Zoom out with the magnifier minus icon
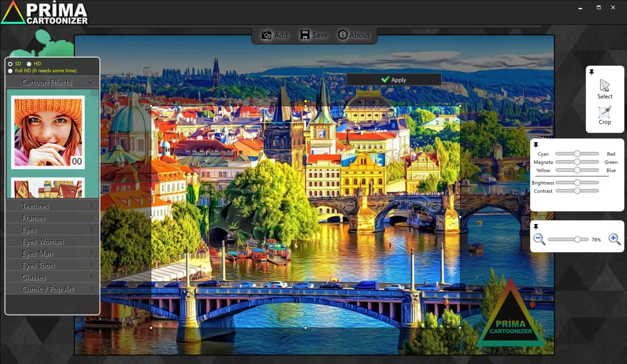Viewport: 627px width, 364px height. point(539,239)
